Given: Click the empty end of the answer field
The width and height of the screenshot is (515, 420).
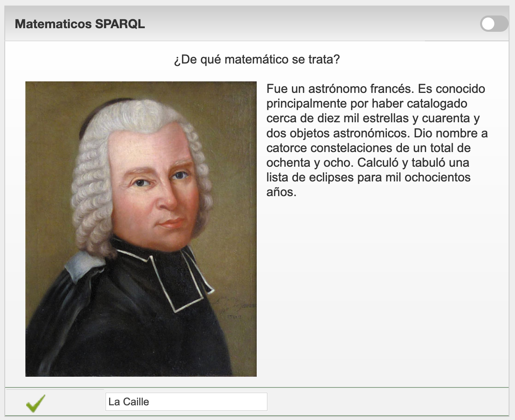Looking at the screenshot, I should pyautogui.click(x=238, y=402).
